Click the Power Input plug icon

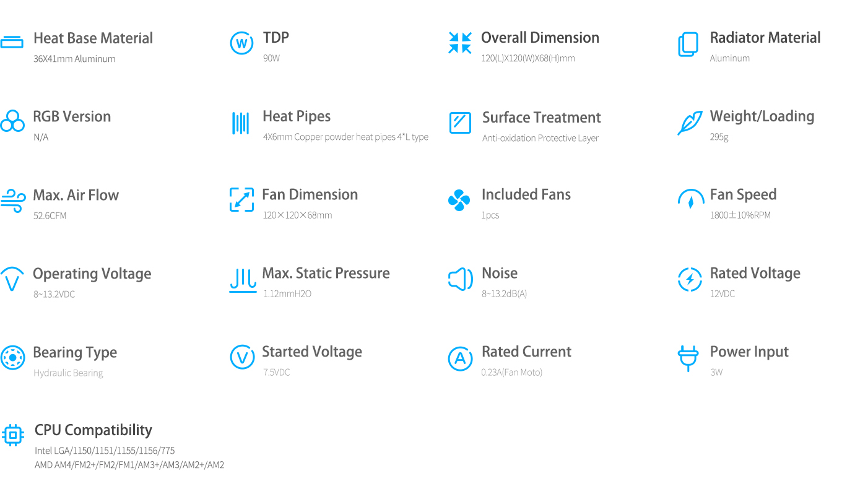(x=688, y=358)
